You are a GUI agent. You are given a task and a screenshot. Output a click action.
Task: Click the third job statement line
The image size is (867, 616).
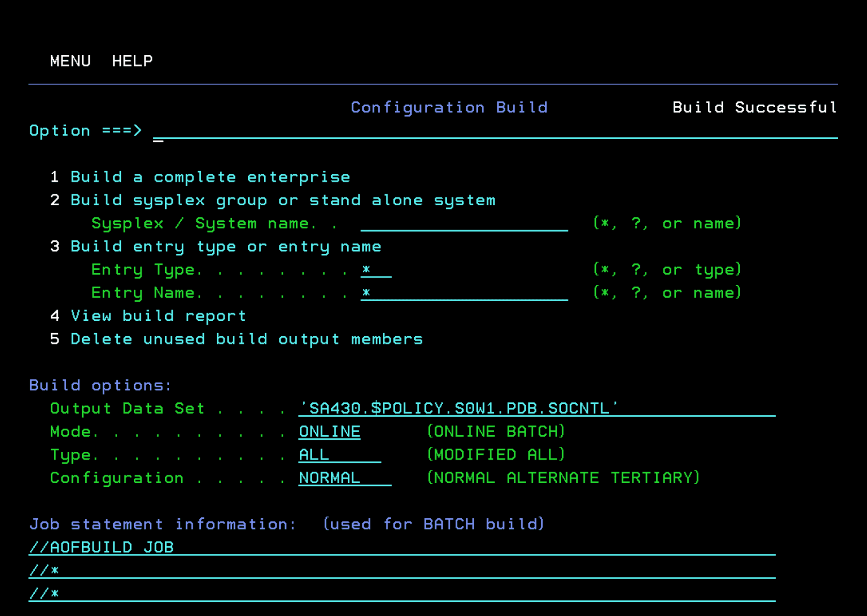pyautogui.click(x=402, y=594)
